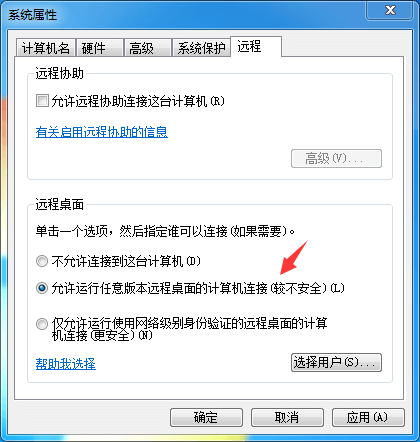Open the 硬件 tab

pyautogui.click(x=100, y=48)
